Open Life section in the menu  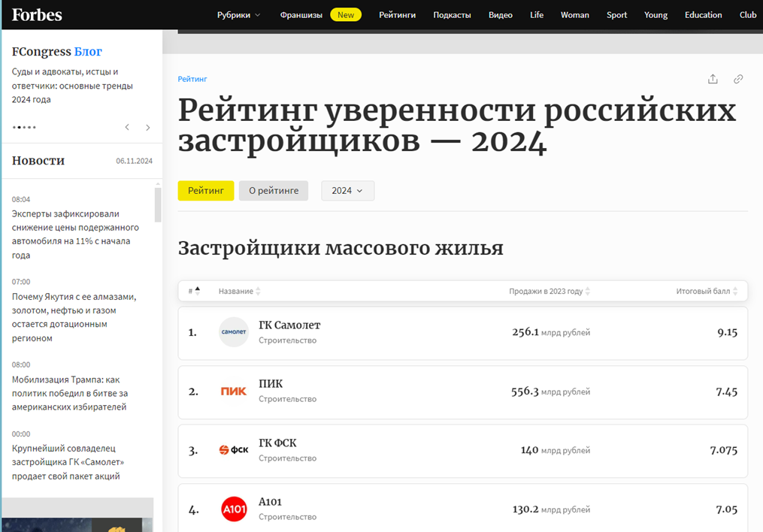coord(537,15)
